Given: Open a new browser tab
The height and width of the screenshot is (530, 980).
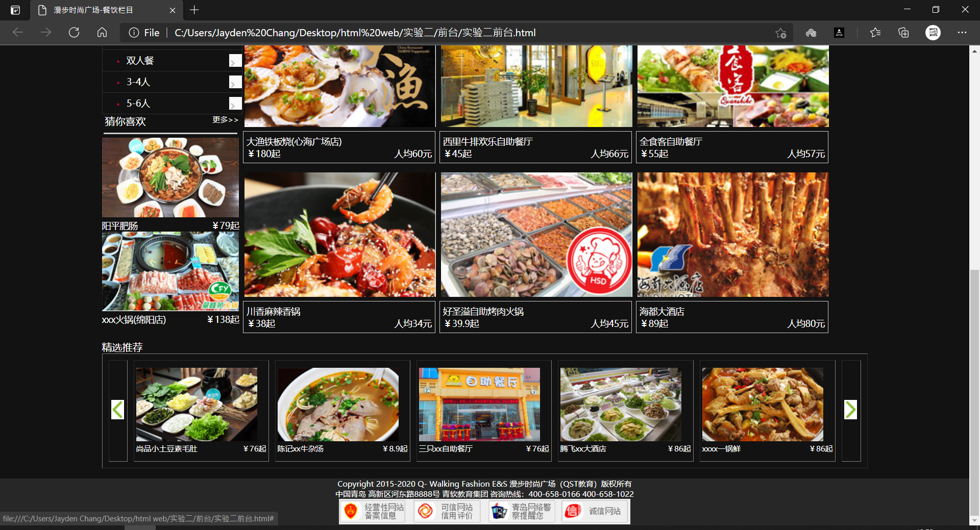Looking at the screenshot, I should pos(194,10).
